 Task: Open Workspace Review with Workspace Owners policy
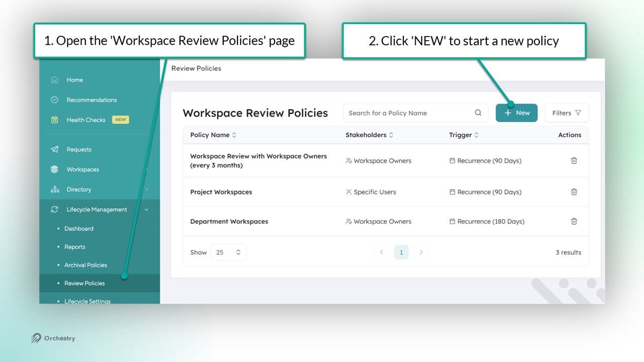pyautogui.click(x=385, y=161)
